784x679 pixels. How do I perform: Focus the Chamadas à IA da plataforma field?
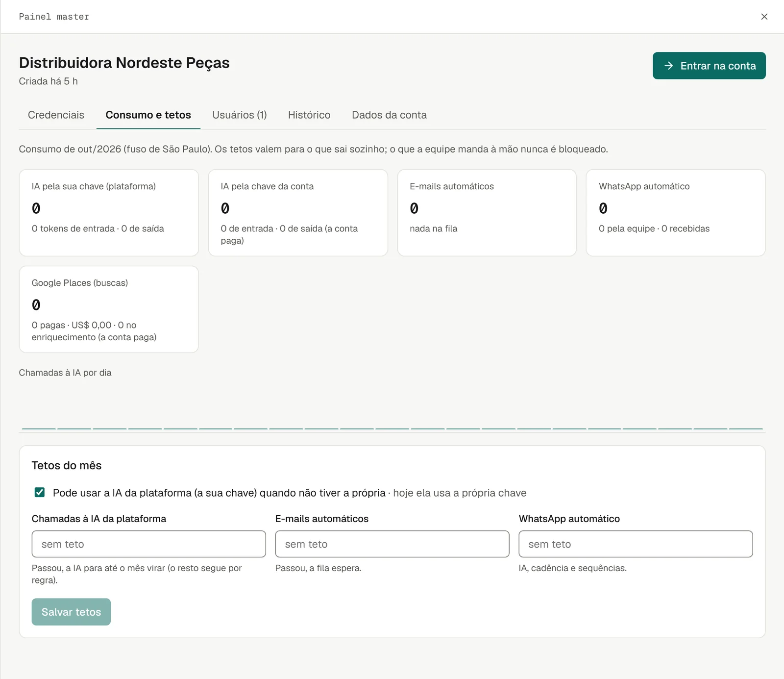pos(148,544)
